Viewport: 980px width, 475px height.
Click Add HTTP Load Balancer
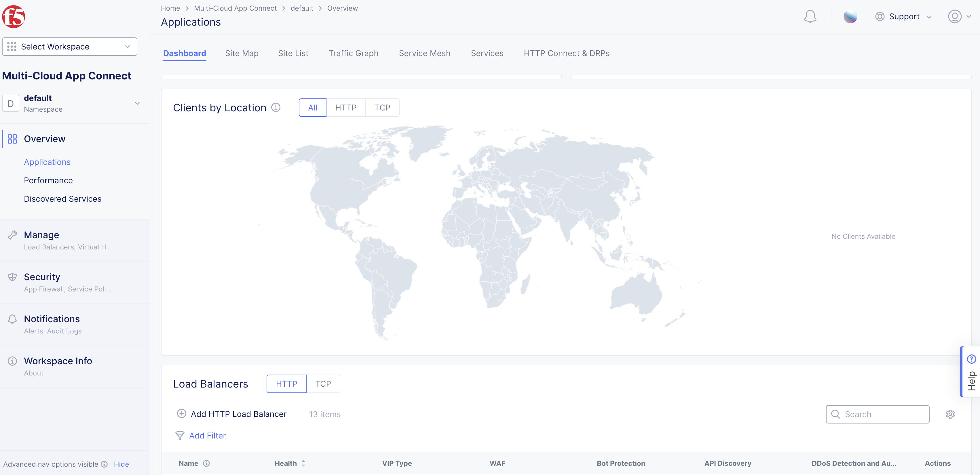point(232,414)
